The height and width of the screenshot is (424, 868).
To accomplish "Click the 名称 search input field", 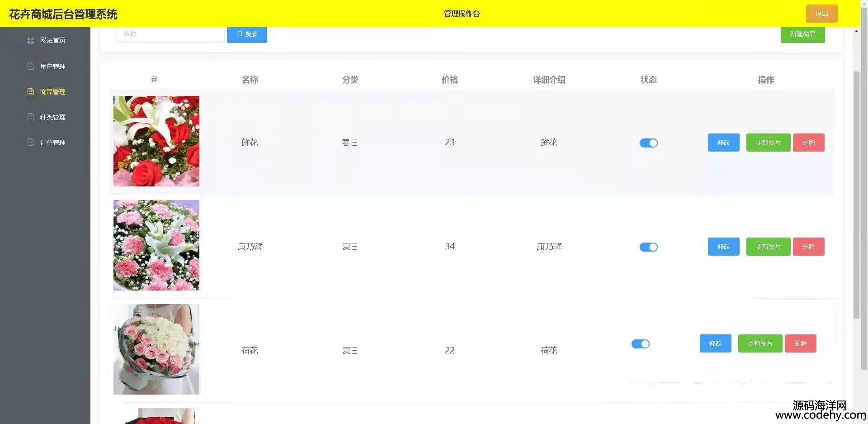I will [x=170, y=34].
